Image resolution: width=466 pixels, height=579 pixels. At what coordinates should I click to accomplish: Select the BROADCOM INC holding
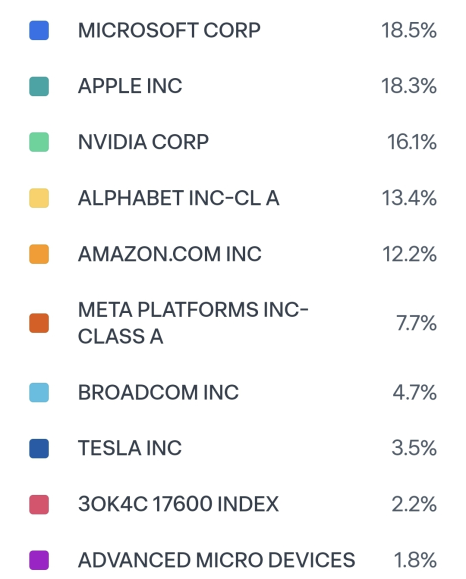point(158,393)
